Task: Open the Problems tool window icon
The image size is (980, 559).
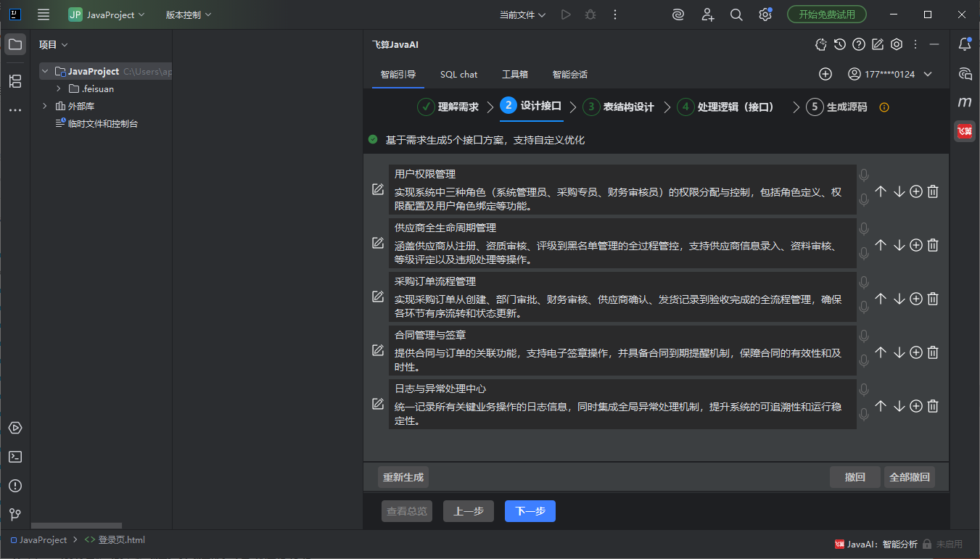Action: 15,486
